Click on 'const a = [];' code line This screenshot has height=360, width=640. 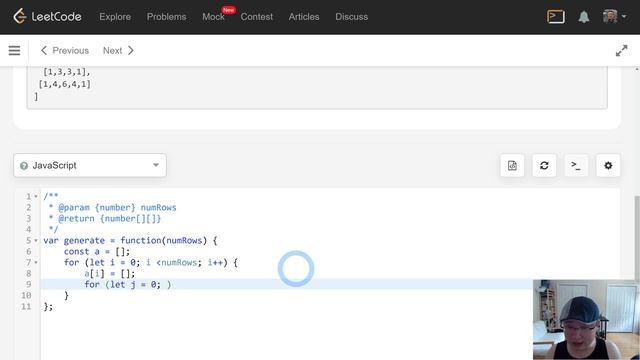coord(97,252)
